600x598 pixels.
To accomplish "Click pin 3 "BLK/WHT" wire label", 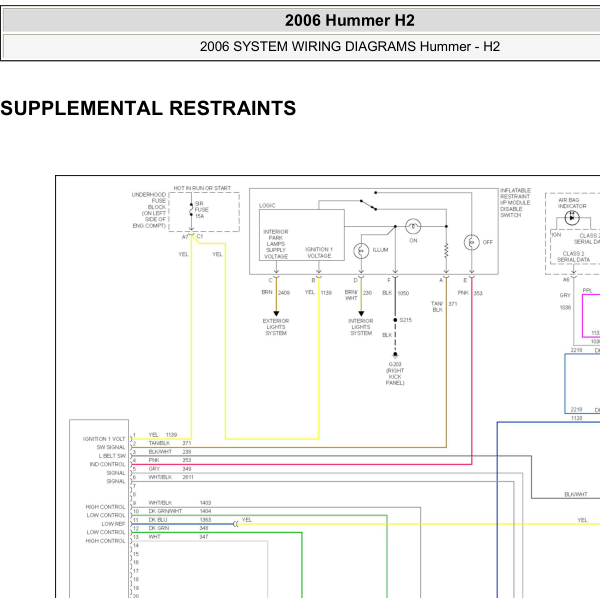I will pos(160,451).
